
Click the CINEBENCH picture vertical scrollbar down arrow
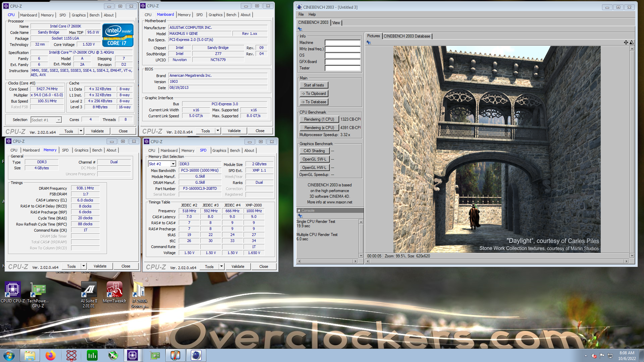click(x=632, y=256)
